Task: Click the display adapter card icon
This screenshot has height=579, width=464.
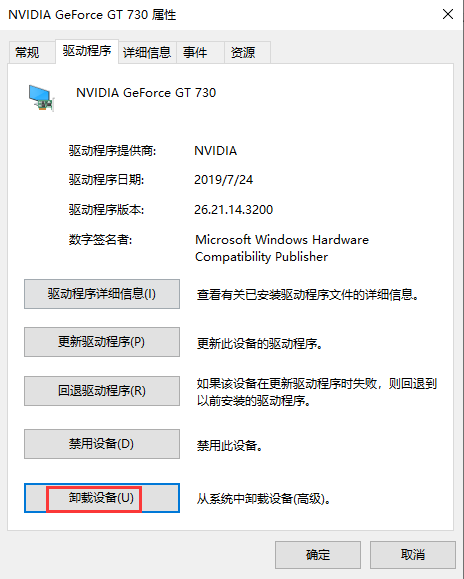Action: (x=41, y=98)
